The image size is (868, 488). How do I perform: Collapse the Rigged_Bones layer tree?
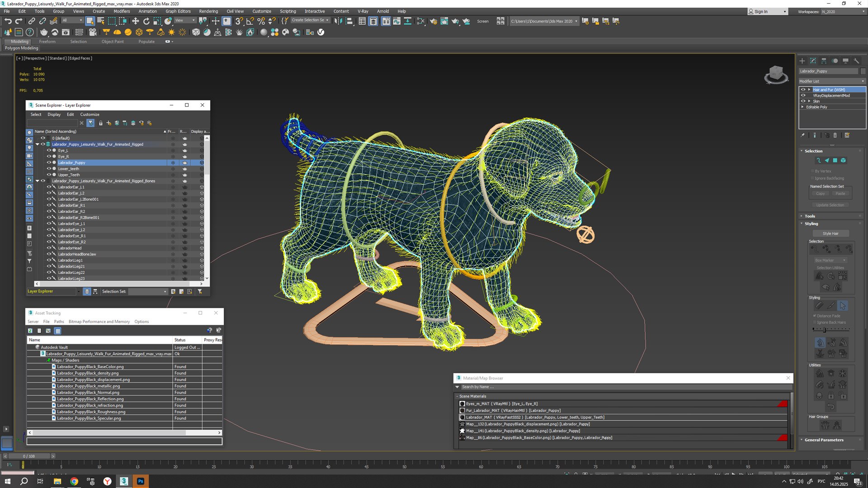[38, 181]
